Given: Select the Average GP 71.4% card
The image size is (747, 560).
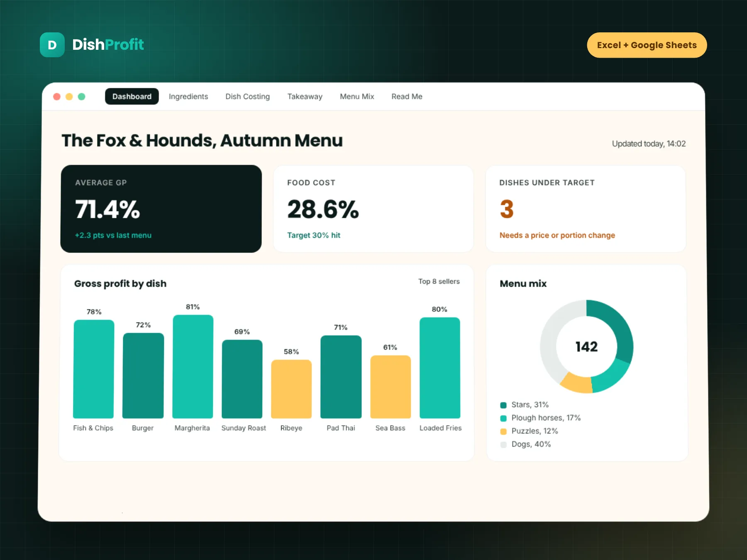Looking at the screenshot, I should (161, 209).
